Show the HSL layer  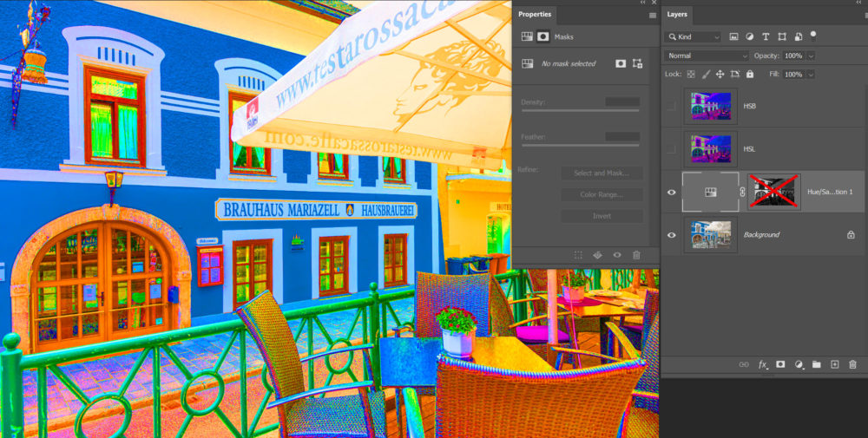[x=672, y=149]
